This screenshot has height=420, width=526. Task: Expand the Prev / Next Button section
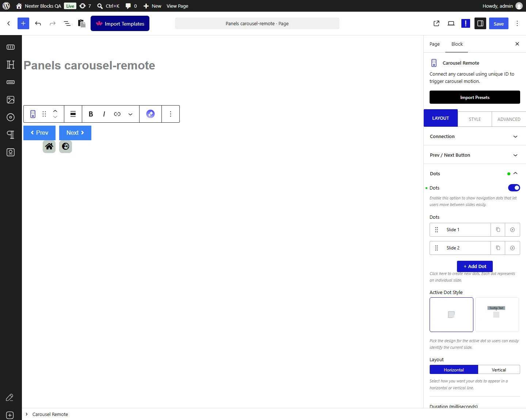(x=475, y=155)
